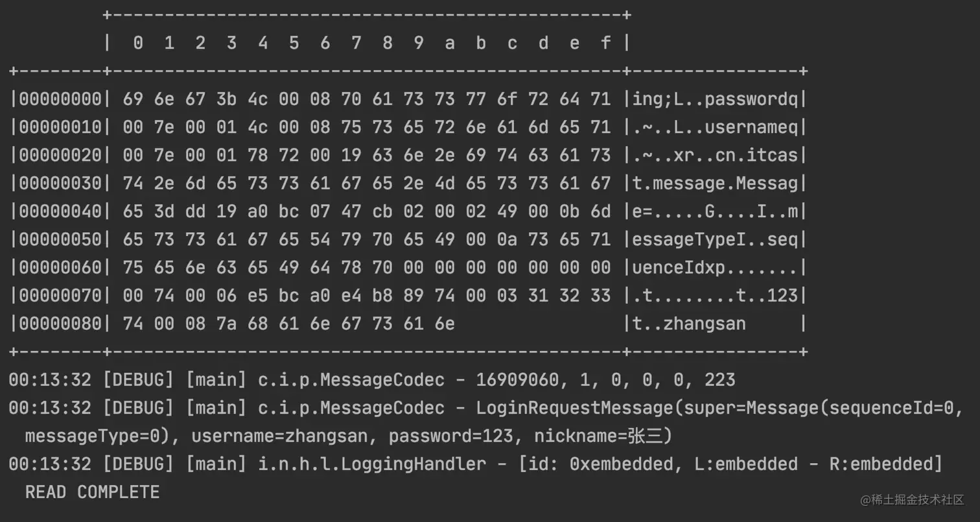Click the READ COMPLETE text

[x=92, y=492]
